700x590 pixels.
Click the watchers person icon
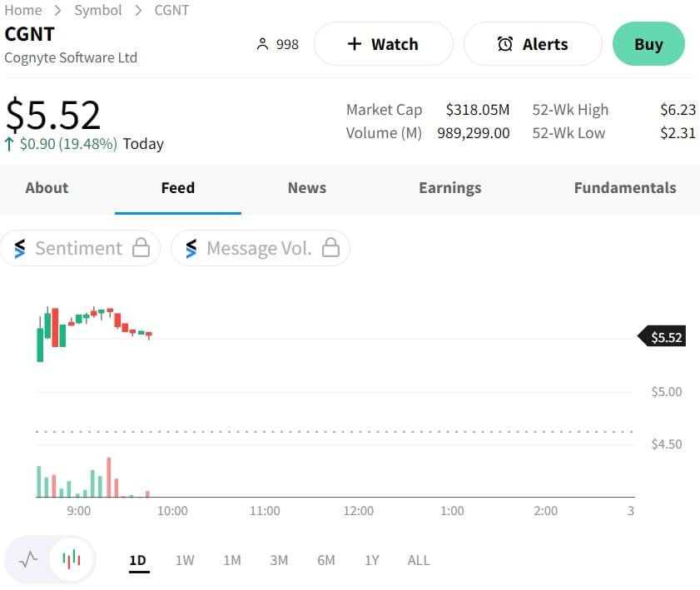click(x=263, y=44)
